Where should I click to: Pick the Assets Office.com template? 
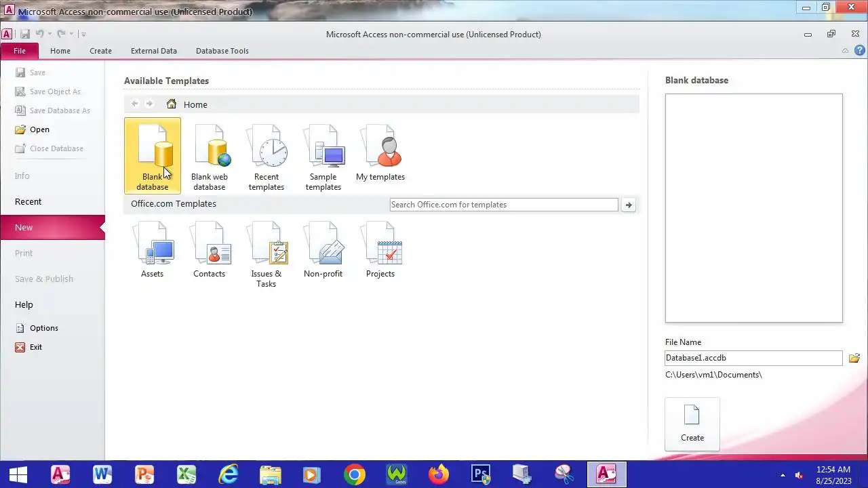click(153, 249)
